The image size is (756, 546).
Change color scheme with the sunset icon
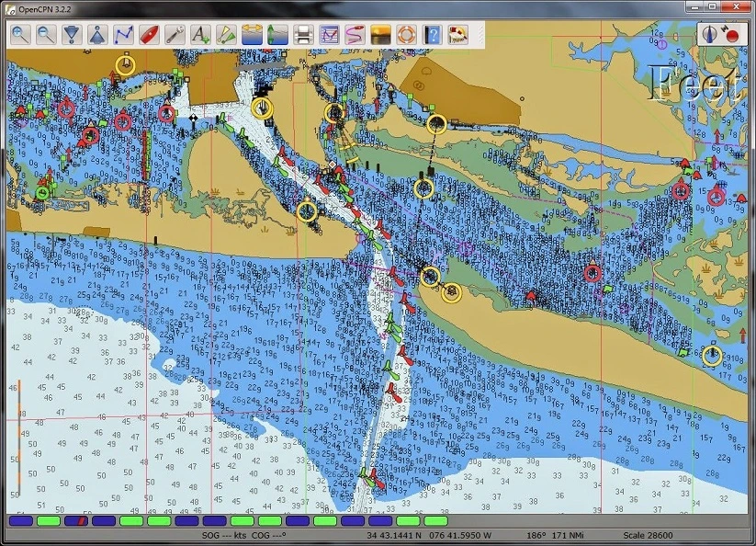[380, 34]
